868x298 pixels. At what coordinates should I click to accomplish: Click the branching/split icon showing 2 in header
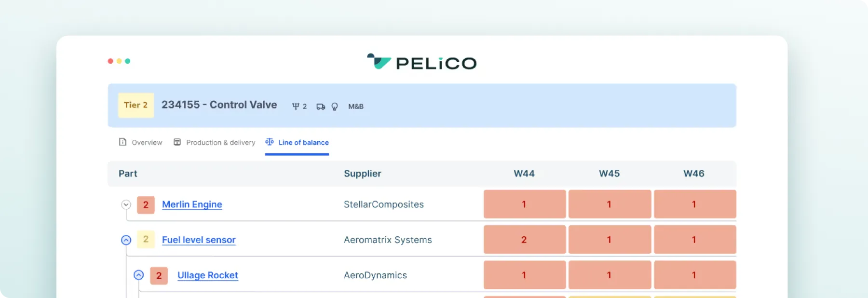click(x=299, y=106)
